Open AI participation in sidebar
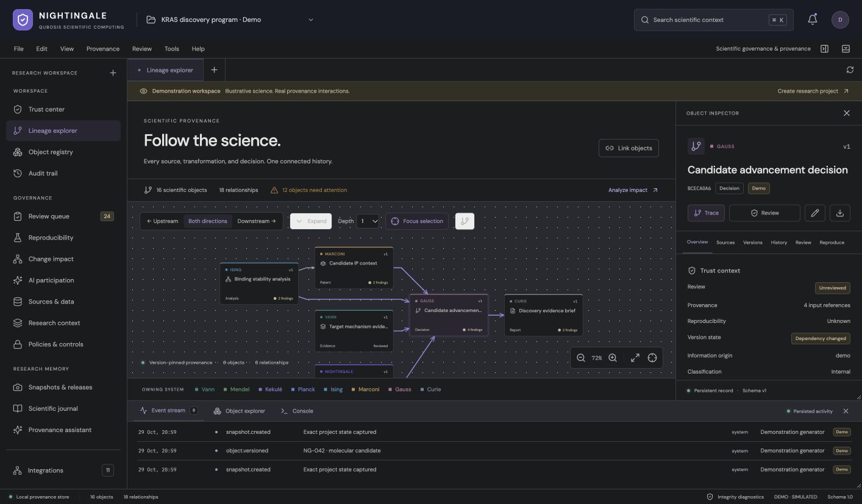The width and height of the screenshot is (862, 504). coord(63,280)
